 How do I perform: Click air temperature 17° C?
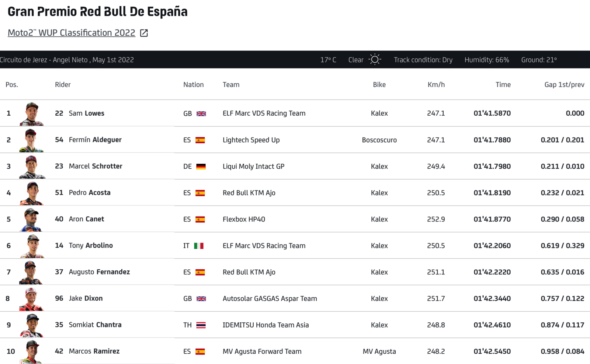pos(328,60)
